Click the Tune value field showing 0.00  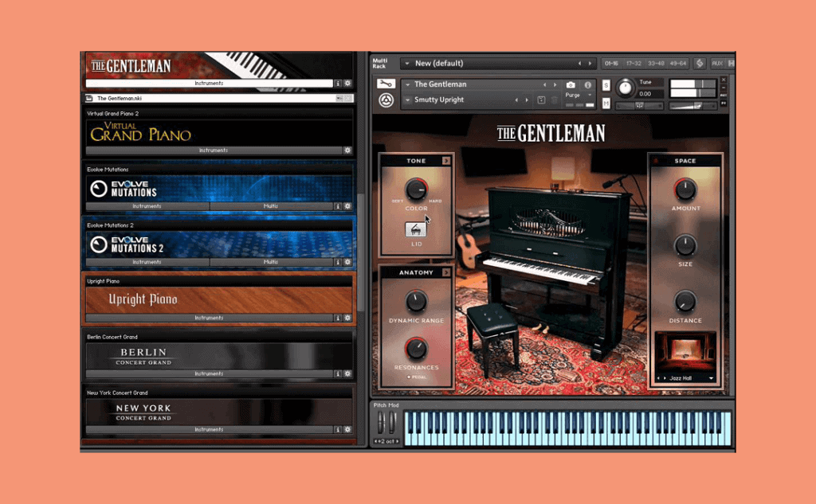pos(650,94)
